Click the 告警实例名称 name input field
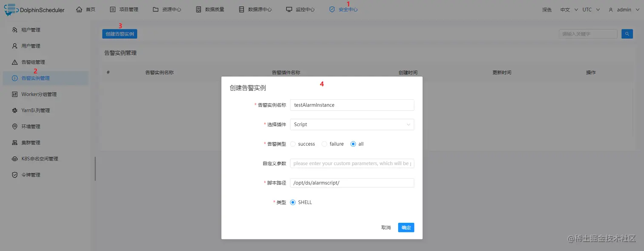Screen dimensions: 644x251 [352, 105]
